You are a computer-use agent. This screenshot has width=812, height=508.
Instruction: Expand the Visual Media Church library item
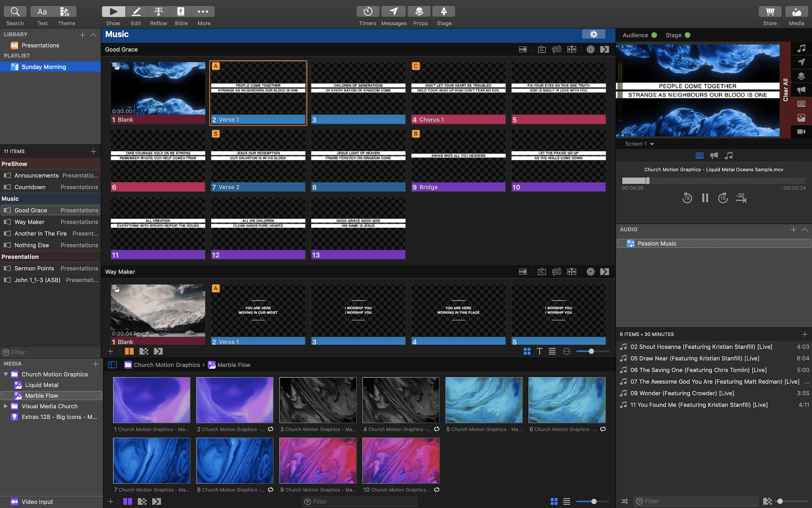click(x=5, y=406)
